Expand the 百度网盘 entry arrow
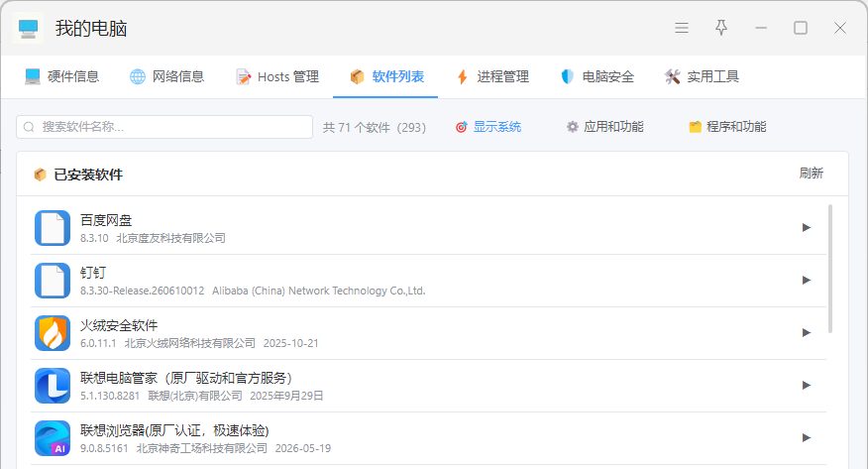This screenshot has width=868, height=469. [x=807, y=228]
